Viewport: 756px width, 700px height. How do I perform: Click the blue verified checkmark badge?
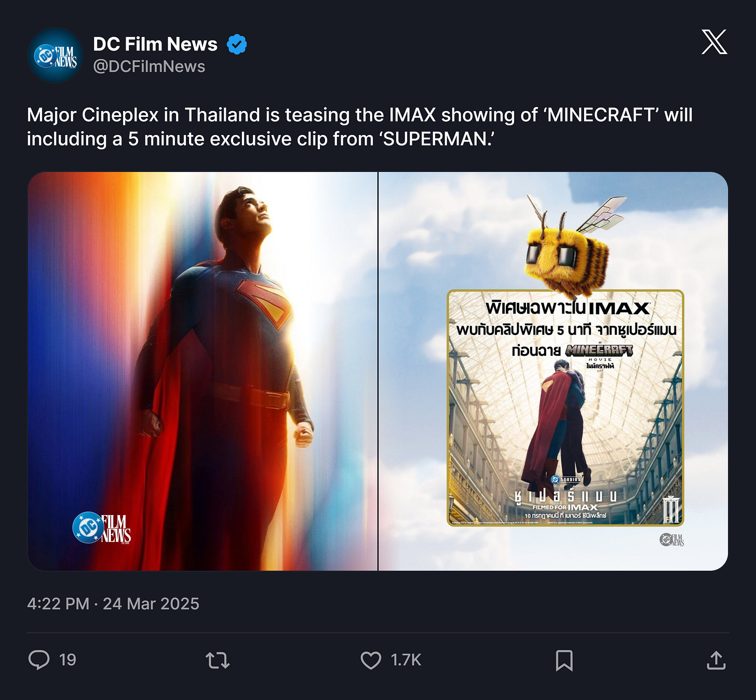237,45
